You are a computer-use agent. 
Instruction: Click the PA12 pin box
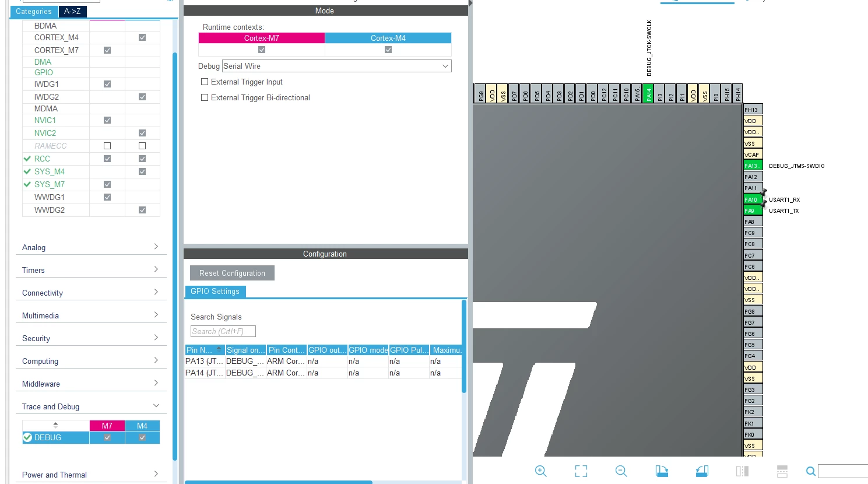(x=753, y=177)
